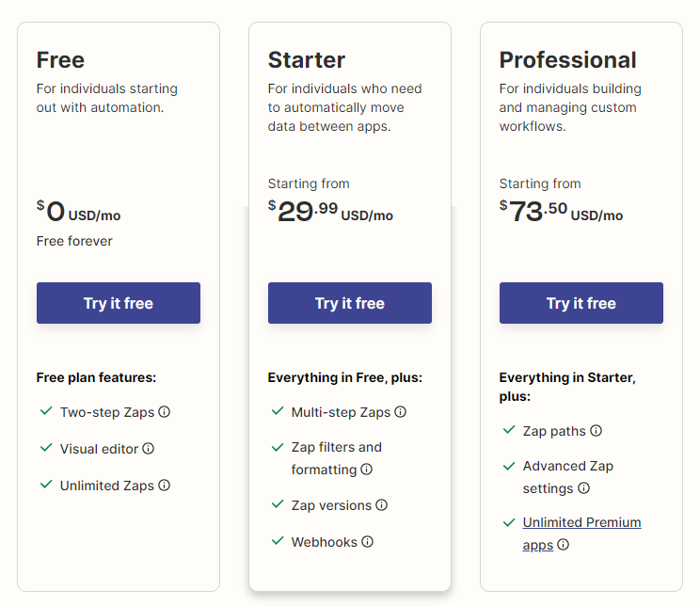Click info icon beside Unlimited Premium apps
700x606 pixels.
(x=564, y=545)
